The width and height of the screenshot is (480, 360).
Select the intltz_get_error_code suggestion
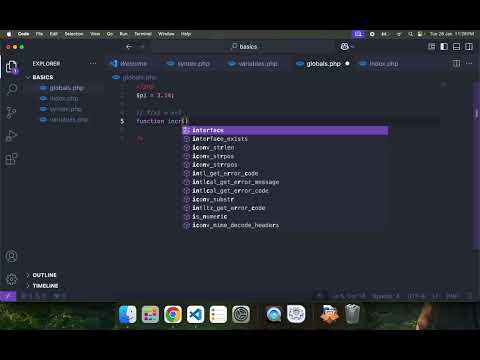[x=285, y=208]
